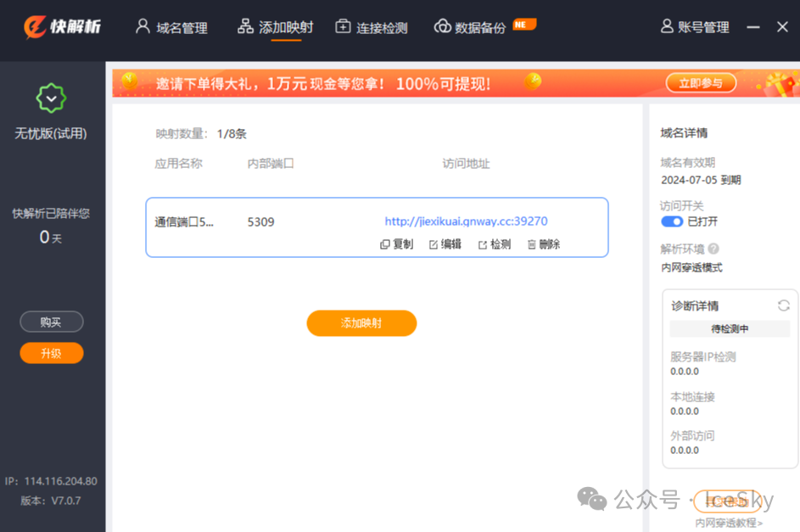
Task: Click the 外部访问 label
Action: [692, 435]
